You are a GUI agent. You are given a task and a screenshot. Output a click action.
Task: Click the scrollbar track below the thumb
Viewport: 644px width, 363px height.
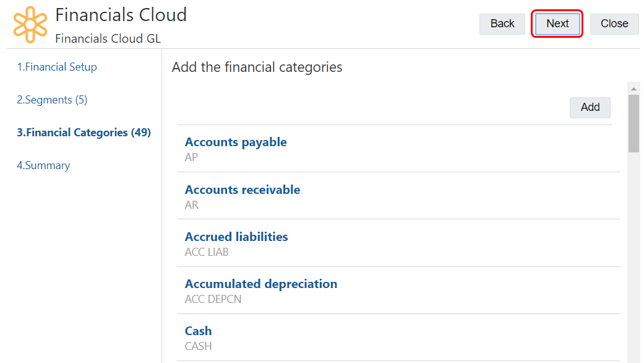[x=633, y=260]
